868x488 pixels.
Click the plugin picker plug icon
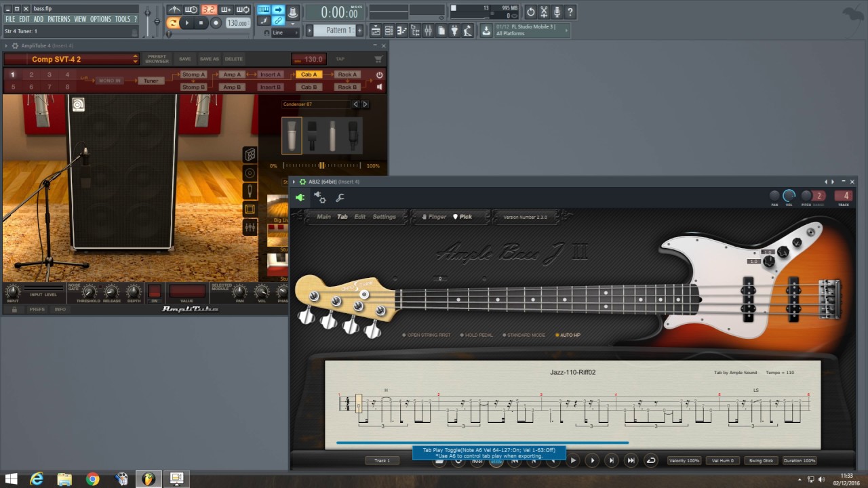coord(454,30)
